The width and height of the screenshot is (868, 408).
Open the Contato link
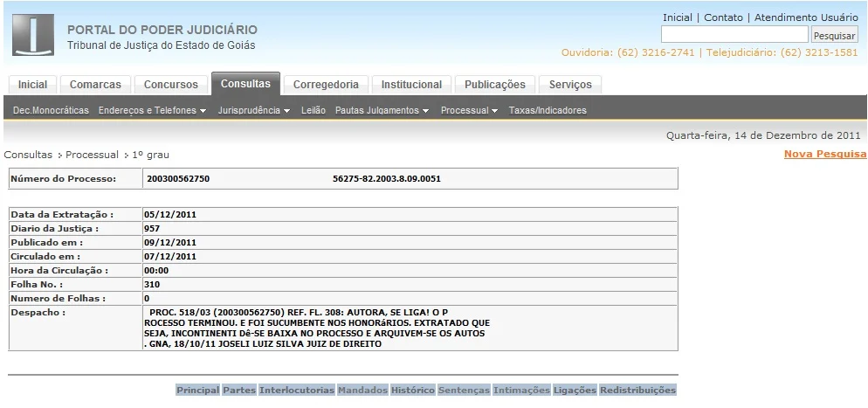tap(723, 17)
